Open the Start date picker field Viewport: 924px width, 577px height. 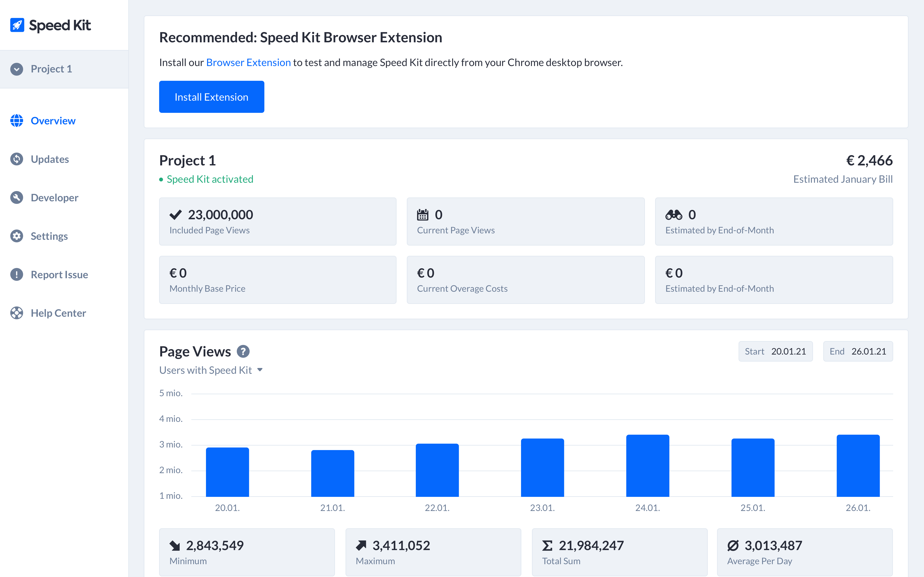point(775,352)
